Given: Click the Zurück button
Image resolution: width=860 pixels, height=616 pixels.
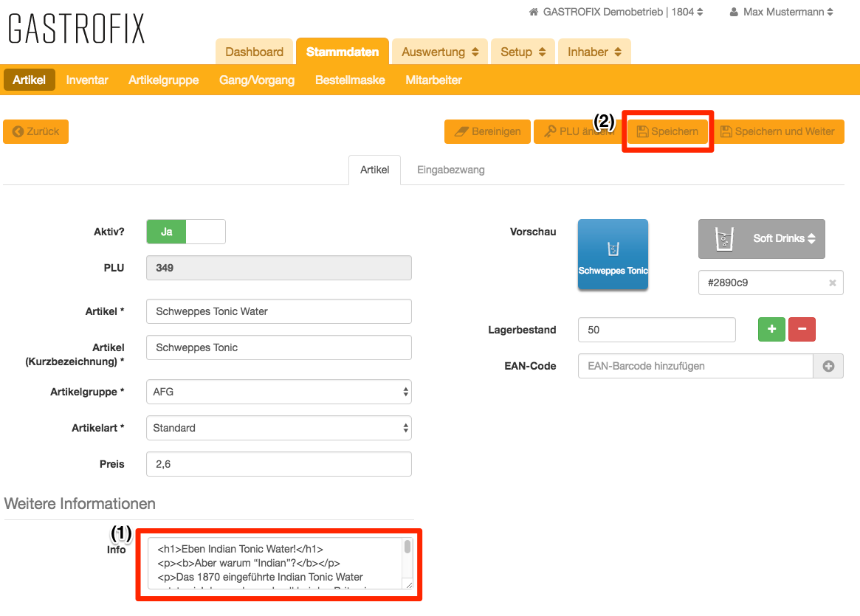Looking at the screenshot, I should [36, 131].
